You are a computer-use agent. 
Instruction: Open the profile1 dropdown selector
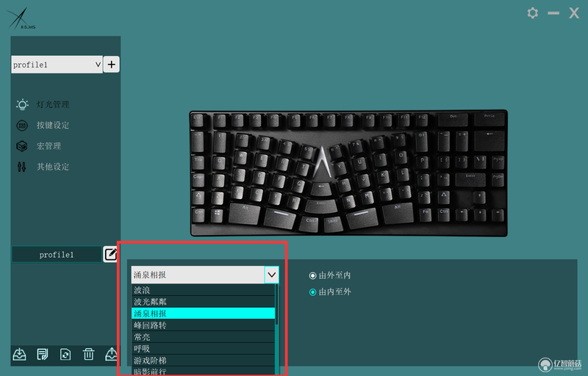pos(57,65)
